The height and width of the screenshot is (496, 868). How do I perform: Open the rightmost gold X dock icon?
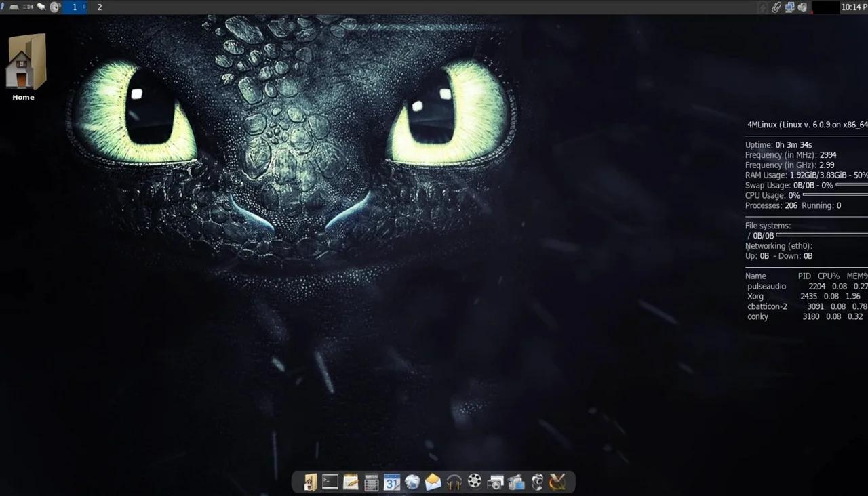[x=557, y=482]
